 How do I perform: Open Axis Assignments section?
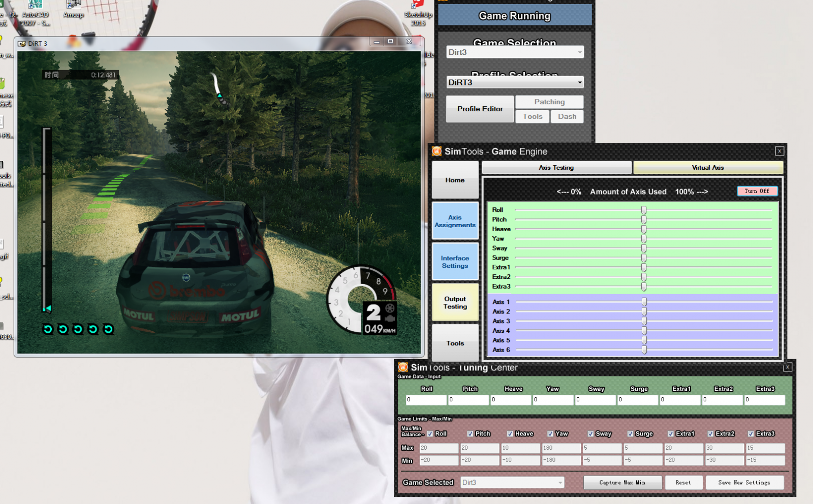(455, 221)
